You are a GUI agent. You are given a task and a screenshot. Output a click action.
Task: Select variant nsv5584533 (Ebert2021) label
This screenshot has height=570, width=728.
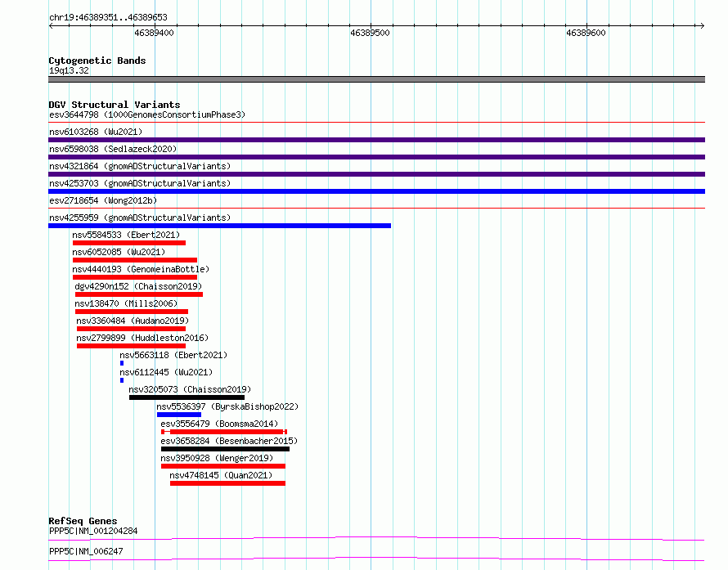126,235
